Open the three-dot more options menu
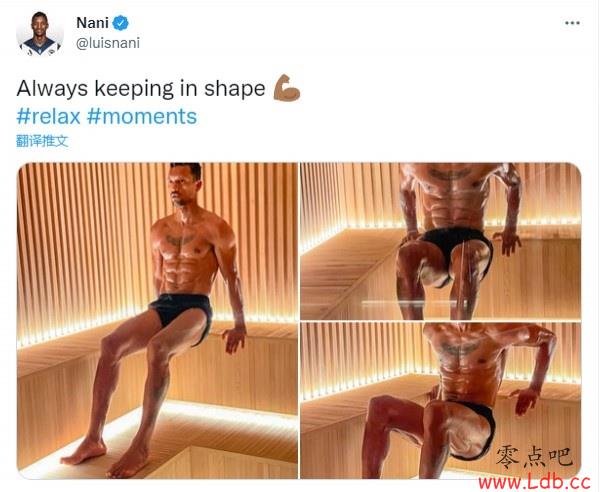This screenshot has height=492, width=600. click(572, 23)
